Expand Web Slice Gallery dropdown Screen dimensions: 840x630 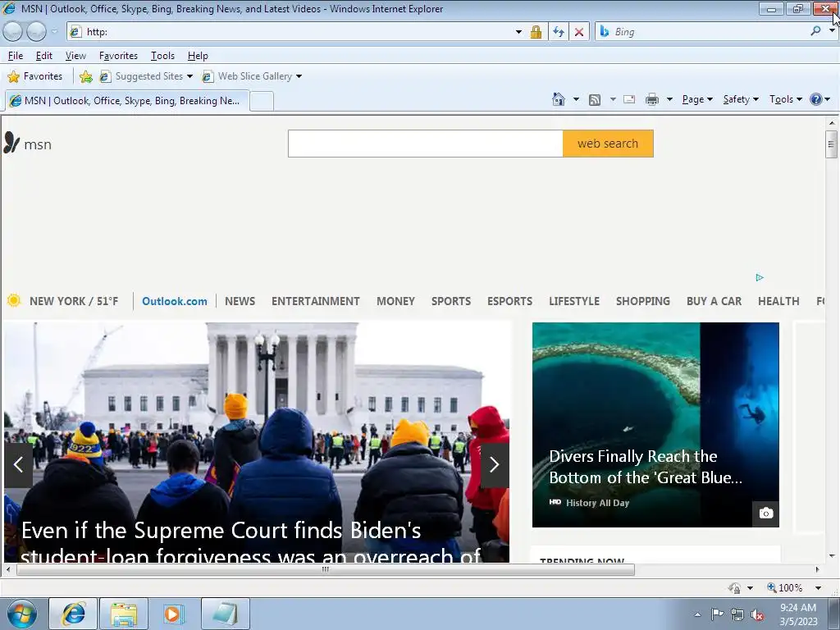tap(299, 76)
